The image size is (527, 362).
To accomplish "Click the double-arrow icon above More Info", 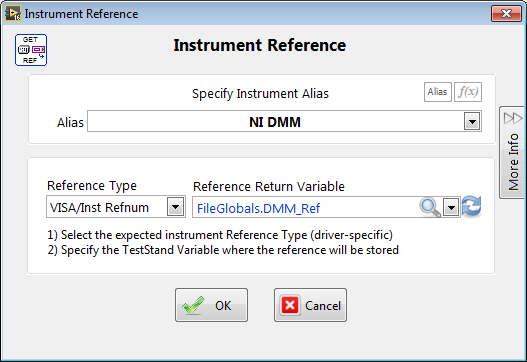I will (x=513, y=118).
